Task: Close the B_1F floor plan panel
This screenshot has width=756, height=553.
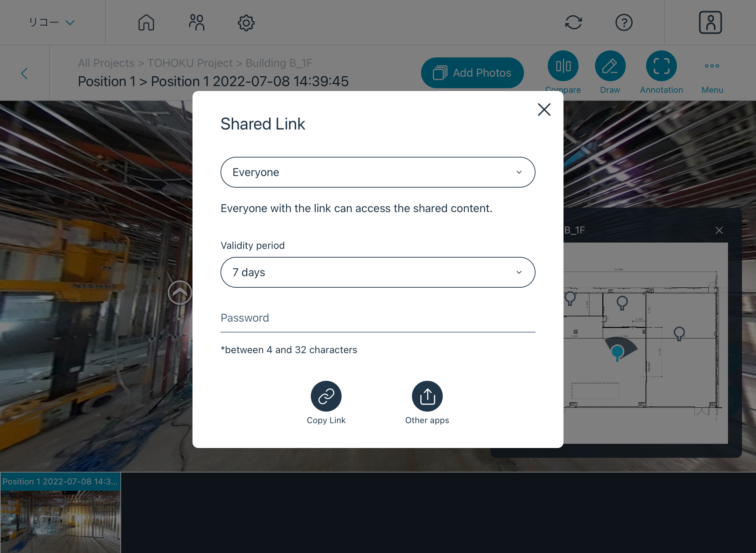Action: click(x=719, y=230)
